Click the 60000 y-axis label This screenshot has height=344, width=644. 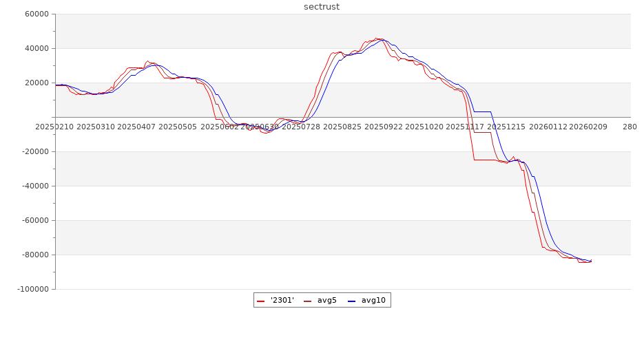[36, 14]
